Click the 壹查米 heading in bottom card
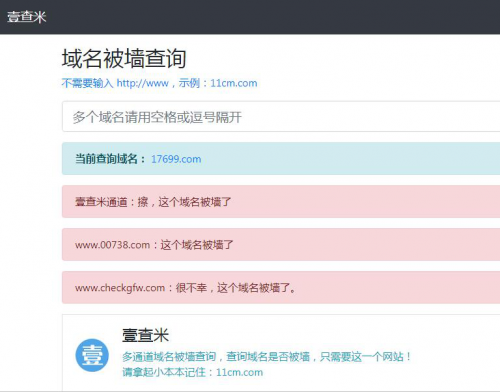The height and width of the screenshot is (392, 500). pyautogui.click(x=145, y=335)
